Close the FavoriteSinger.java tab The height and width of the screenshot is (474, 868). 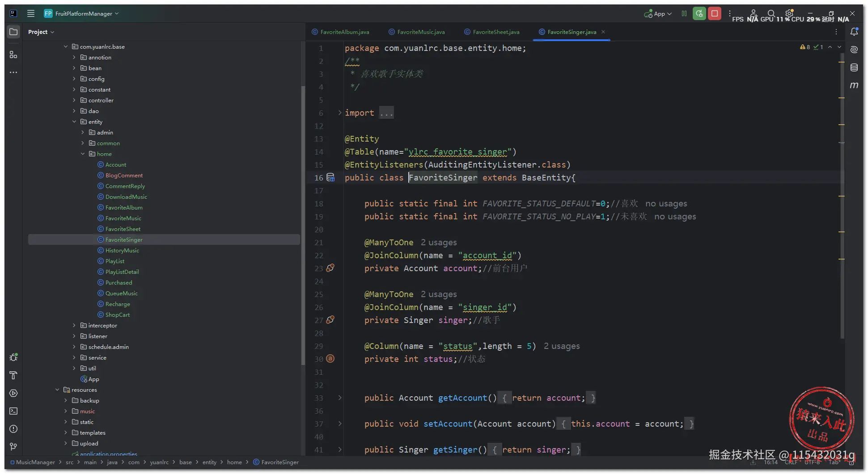click(603, 32)
